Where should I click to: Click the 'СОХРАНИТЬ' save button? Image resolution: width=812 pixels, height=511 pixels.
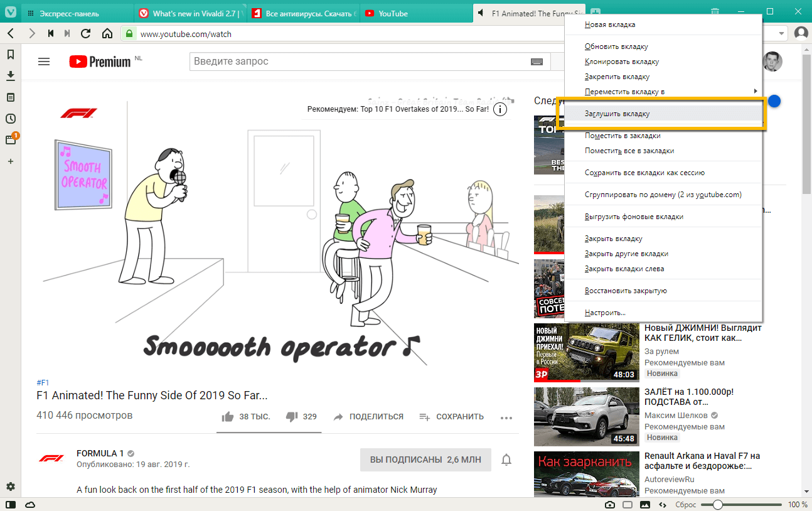point(452,416)
